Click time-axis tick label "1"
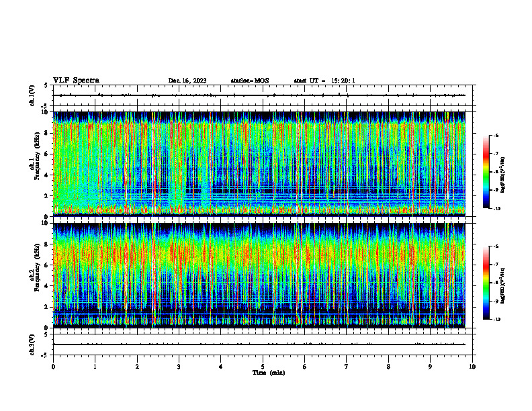Viewport: 532px width, 411px height. point(95,367)
